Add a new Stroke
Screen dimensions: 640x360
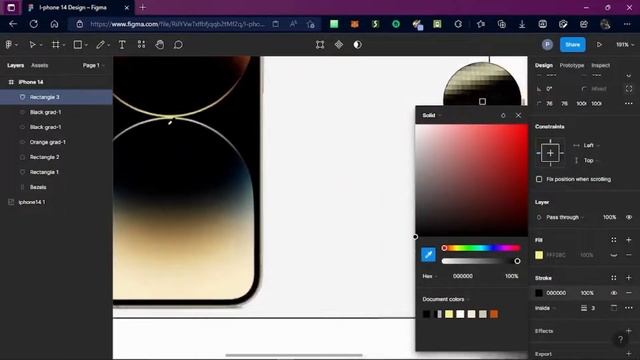pyautogui.click(x=629, y=278)
